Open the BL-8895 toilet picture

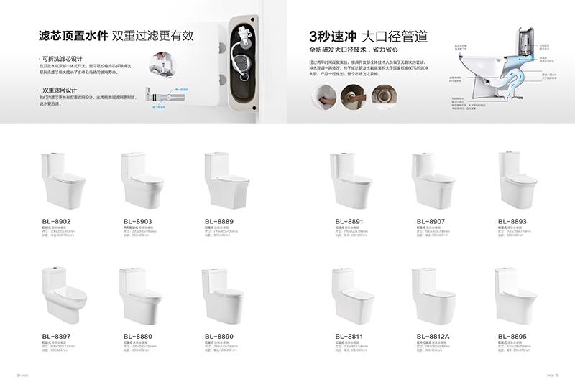pyautogui.click(x=515, y=295)
